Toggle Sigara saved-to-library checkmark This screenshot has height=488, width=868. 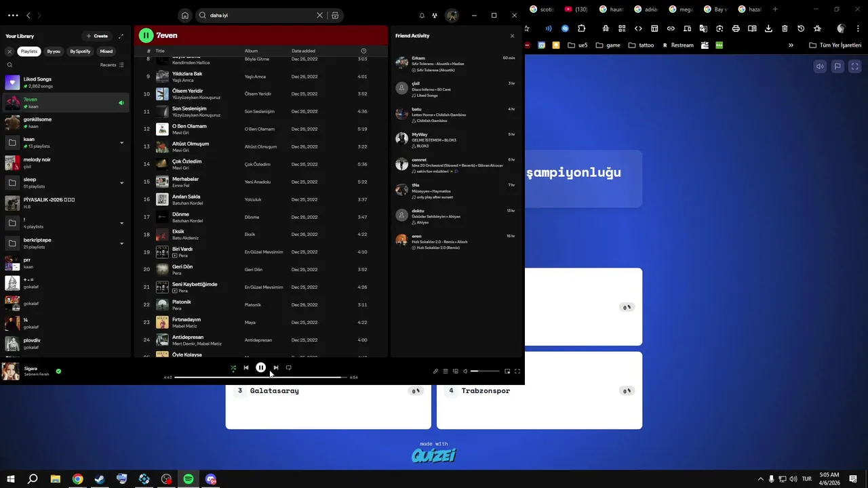(x=58, y=371)
